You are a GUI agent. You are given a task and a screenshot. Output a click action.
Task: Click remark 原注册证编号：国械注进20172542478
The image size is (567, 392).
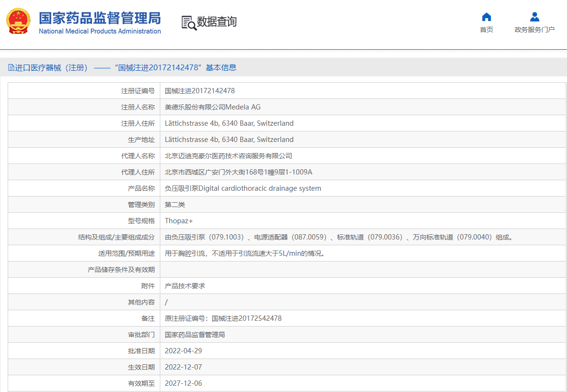click(223, 318)
